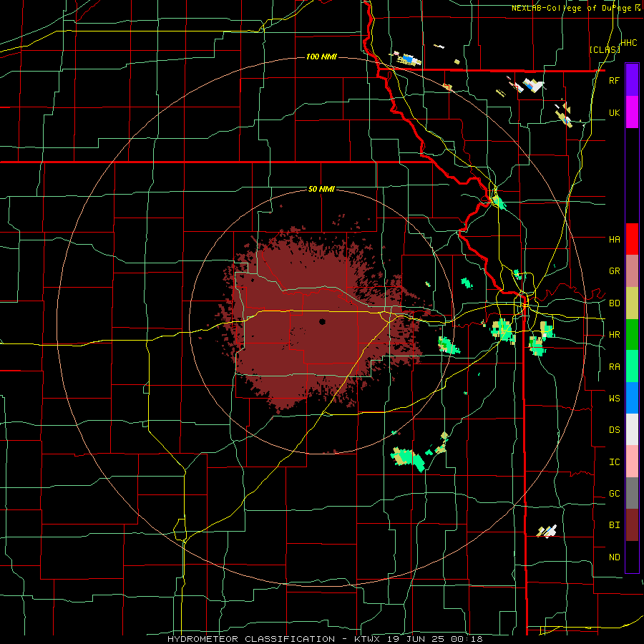Select the BD yellow legend block
The width and height of the screenshot is (644, 644).
pos(632,303)
